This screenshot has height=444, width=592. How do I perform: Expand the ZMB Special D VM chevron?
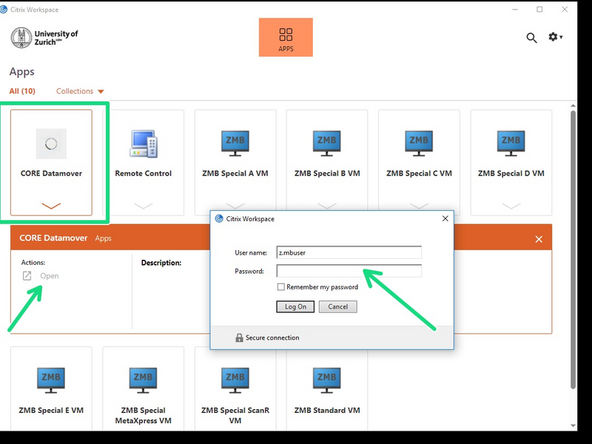click(x=511, y=206)
